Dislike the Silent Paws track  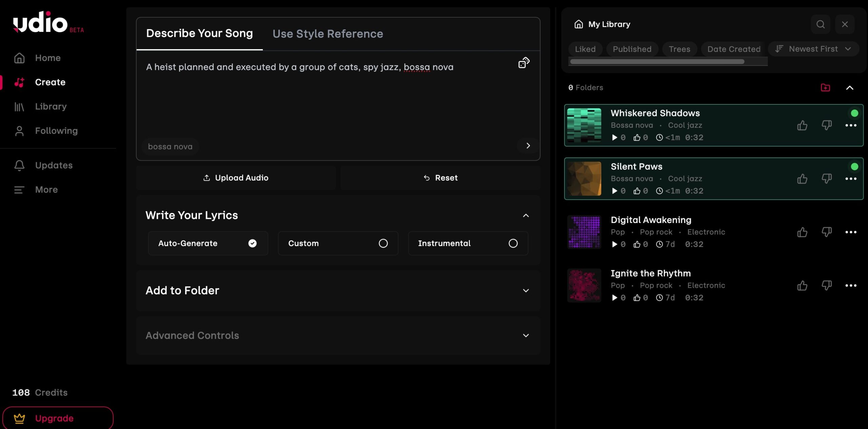pos(826,179)
